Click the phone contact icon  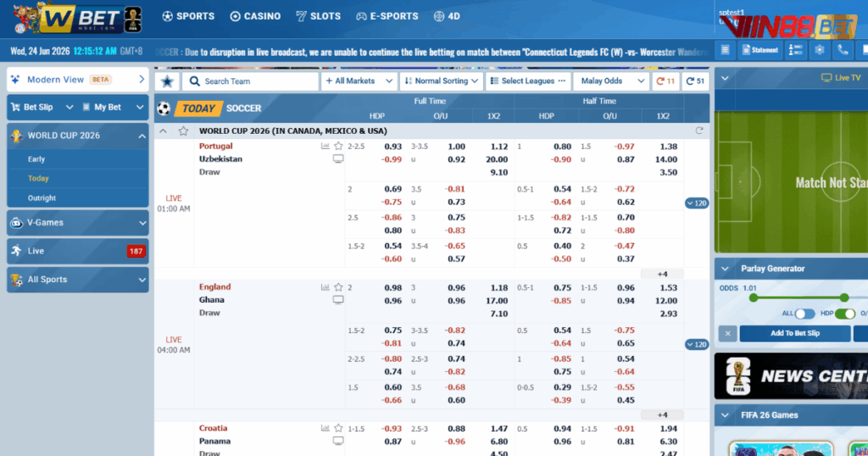(843, 50)
